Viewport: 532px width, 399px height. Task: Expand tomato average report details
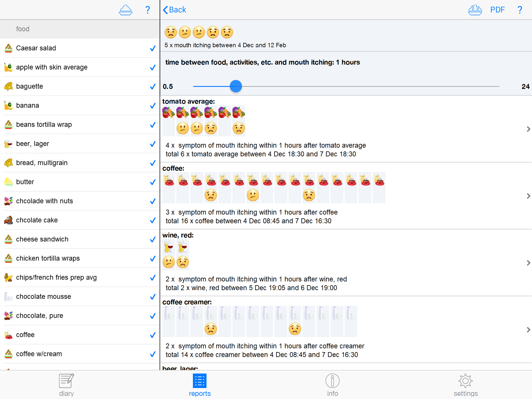[x=528, y=129]
